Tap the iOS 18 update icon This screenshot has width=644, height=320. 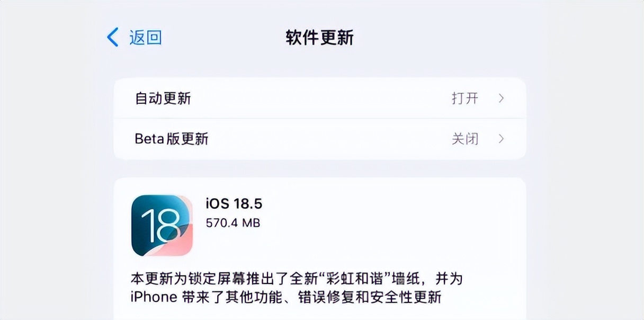[x=162, y=225]
